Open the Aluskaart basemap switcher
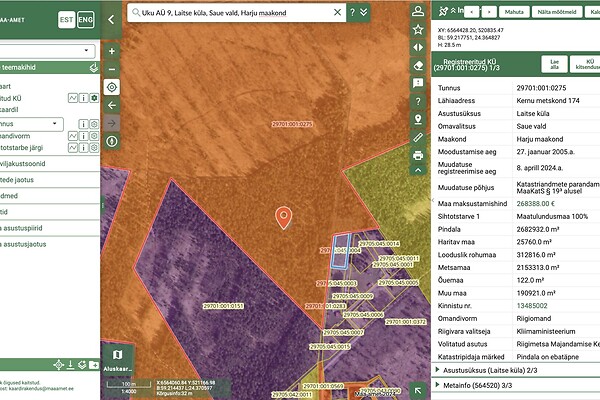Image resolution: width=600 pixels, height=400 pixels. [117, 359]
